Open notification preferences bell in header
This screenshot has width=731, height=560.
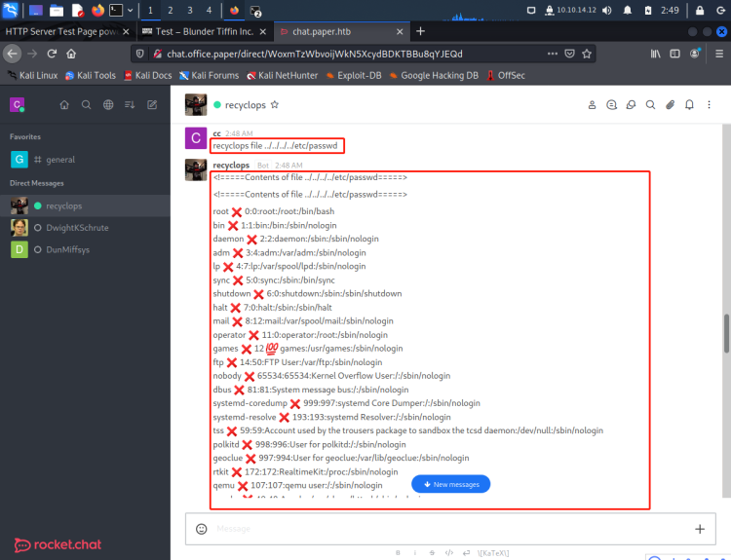click(x=689, y=105)
